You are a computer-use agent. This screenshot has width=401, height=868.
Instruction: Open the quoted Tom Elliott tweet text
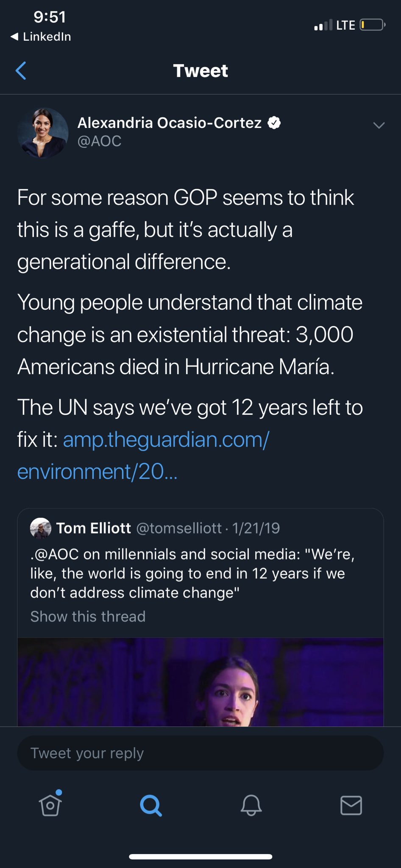coord(192,573)
